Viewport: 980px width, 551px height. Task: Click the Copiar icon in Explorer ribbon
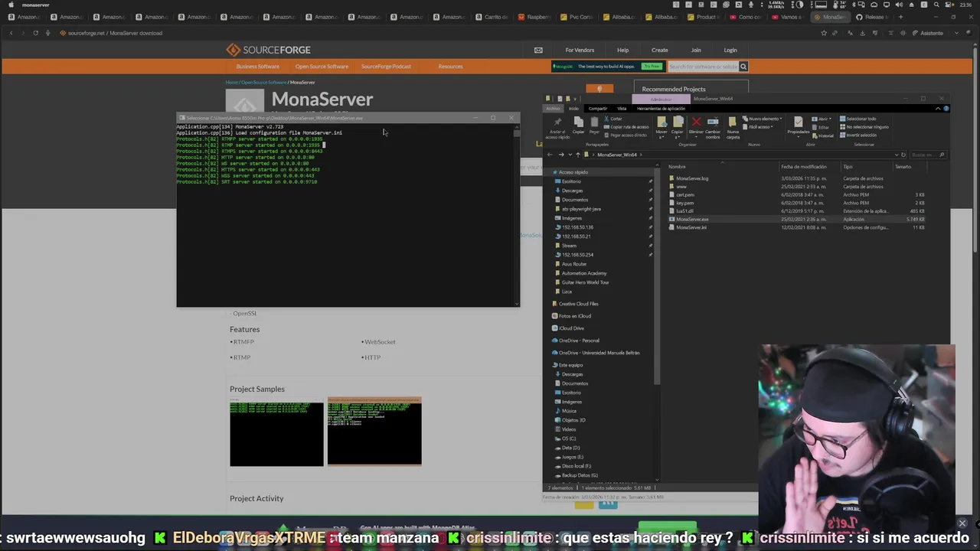coord(578,122)
